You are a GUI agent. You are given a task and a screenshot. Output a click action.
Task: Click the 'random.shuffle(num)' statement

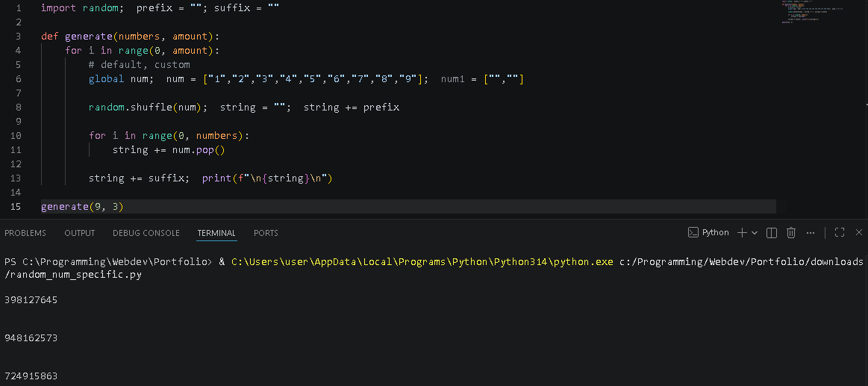[x=149, y=108]
